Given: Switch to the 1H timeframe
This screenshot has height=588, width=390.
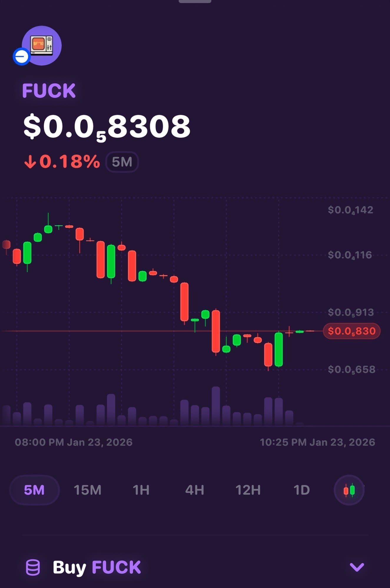Looking at the screenshot, I should [x=141, y=490].
